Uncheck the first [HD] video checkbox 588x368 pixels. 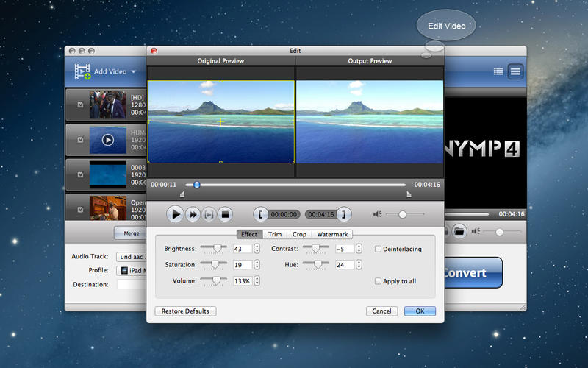coord(80,105)
